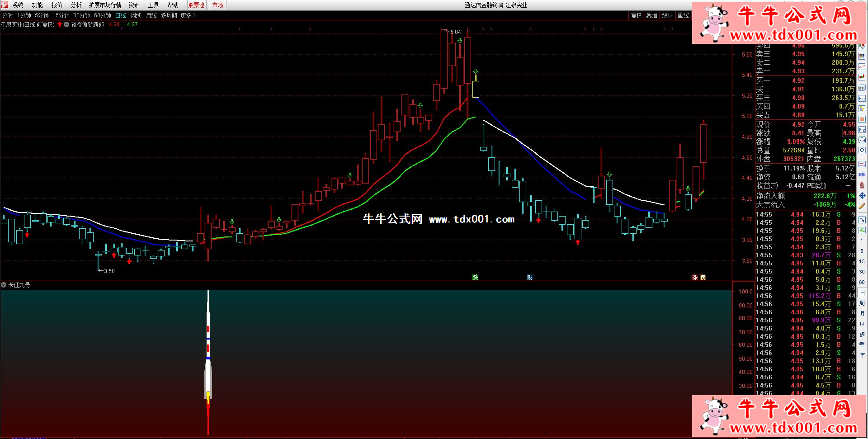
Task: Open the 报价 menu
Action: pyautogui.click(x=57, y=5)
